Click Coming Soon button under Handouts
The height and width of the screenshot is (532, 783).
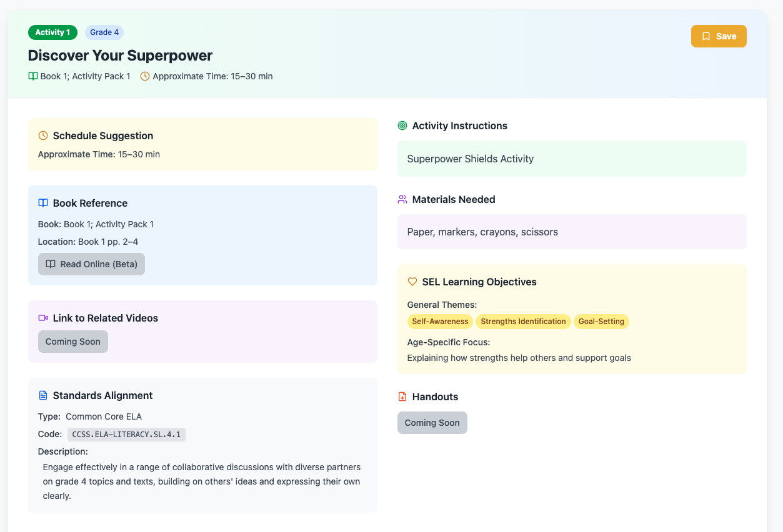(x=432, y=423)
